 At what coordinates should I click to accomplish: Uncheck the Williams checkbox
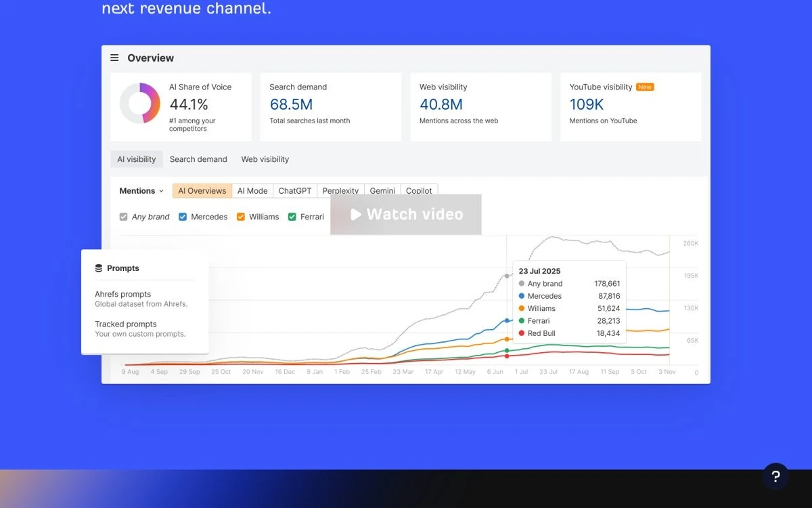tap(241, 217)
